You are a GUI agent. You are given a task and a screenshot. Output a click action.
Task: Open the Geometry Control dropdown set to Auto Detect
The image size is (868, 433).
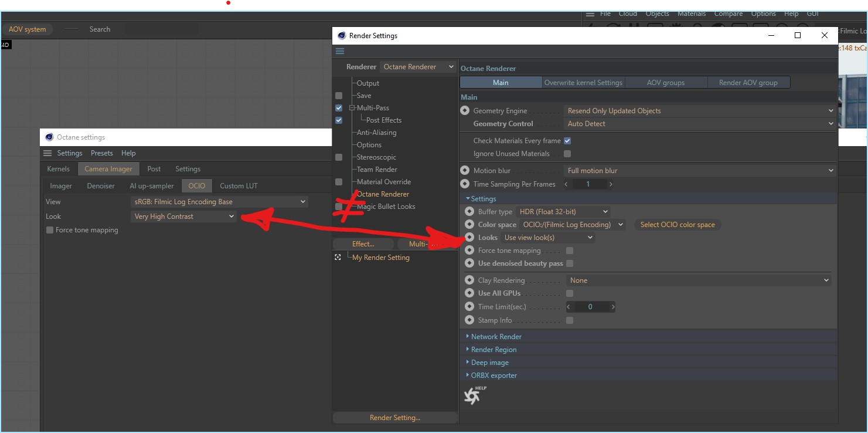tap(700, 124)
